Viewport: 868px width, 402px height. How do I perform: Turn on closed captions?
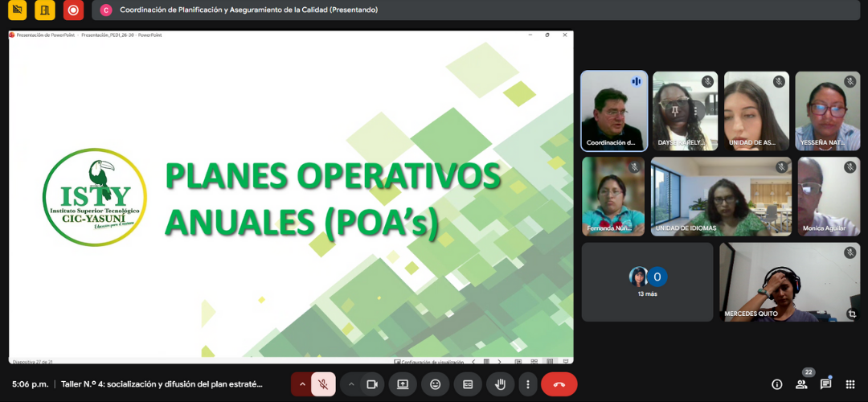pos(467,384)
